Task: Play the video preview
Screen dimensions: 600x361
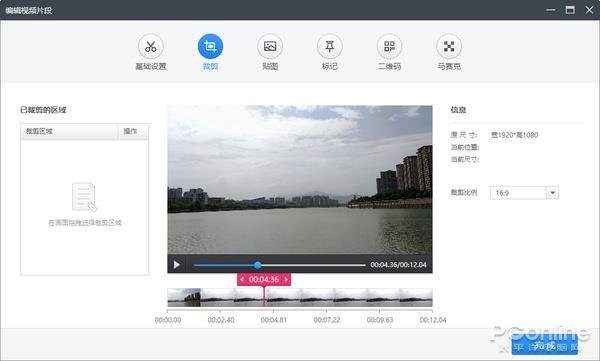Action: (177, 265)
